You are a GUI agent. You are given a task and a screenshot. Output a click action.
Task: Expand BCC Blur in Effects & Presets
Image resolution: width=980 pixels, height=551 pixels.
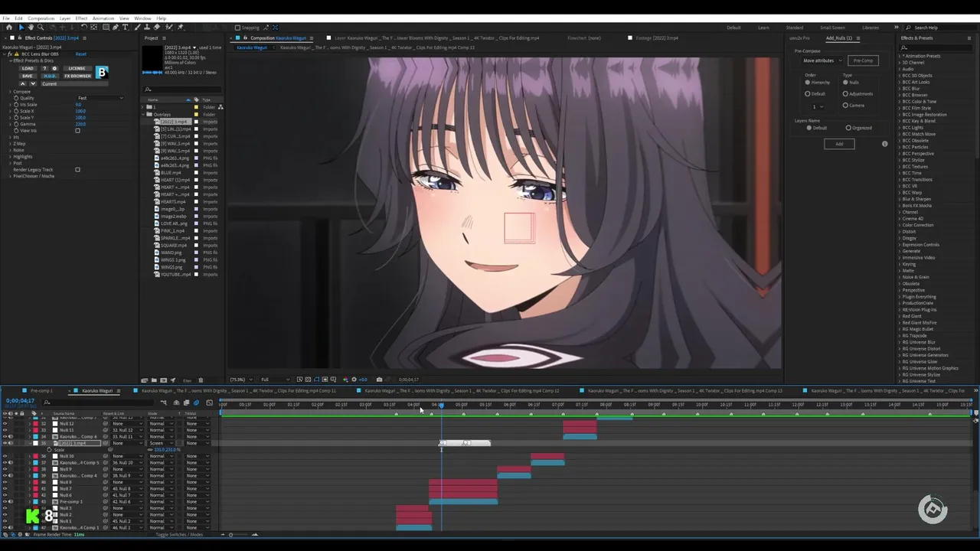[x=900, y=89]
